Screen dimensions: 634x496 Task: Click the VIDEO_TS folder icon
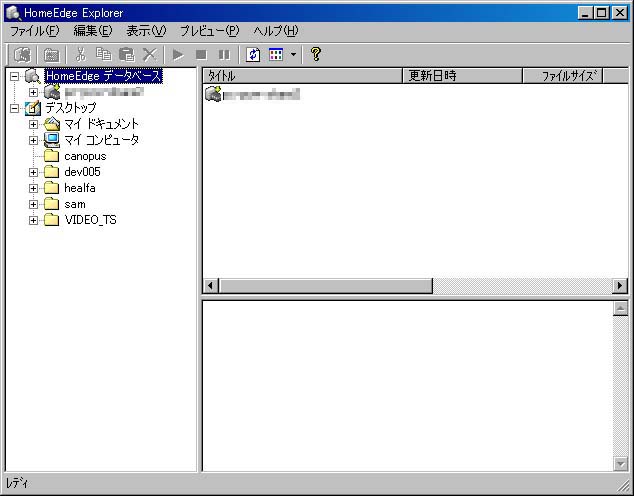(x=51, y=220)
